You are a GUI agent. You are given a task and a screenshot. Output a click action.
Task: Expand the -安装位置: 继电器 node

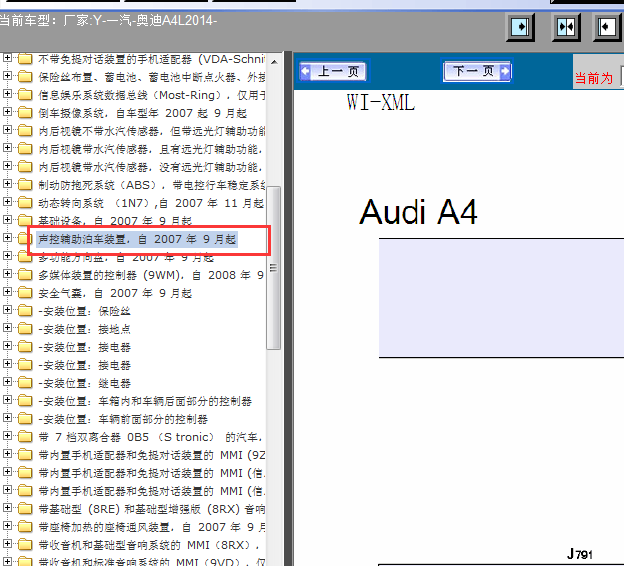[x=7, y=382]
